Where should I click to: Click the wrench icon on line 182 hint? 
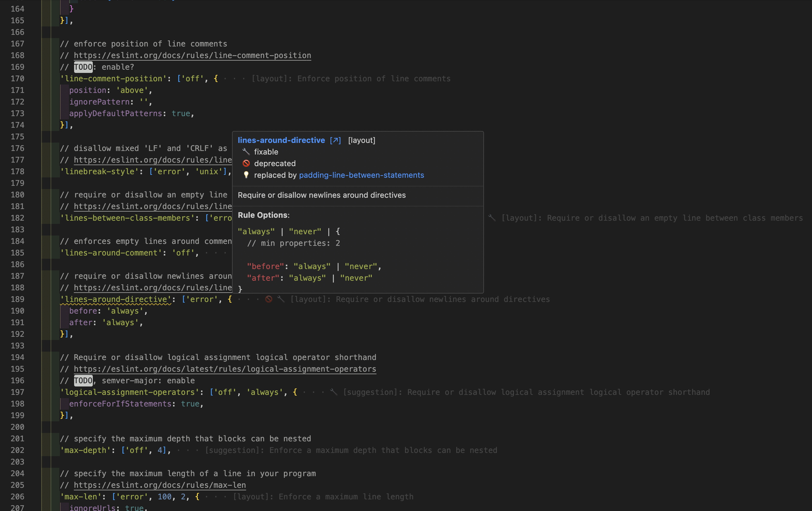pyautogui.click(x=492, y=218)
